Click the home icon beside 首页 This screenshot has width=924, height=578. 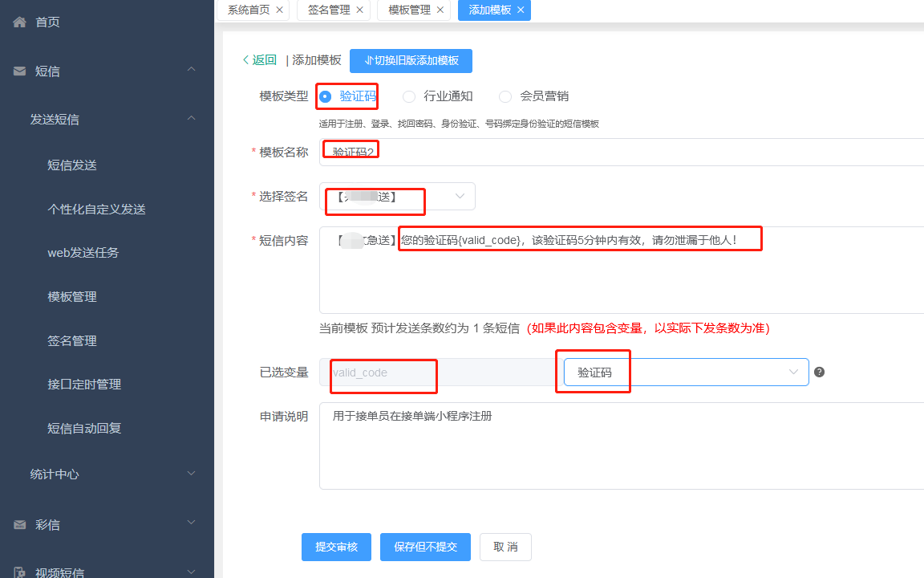click(19, 22)
